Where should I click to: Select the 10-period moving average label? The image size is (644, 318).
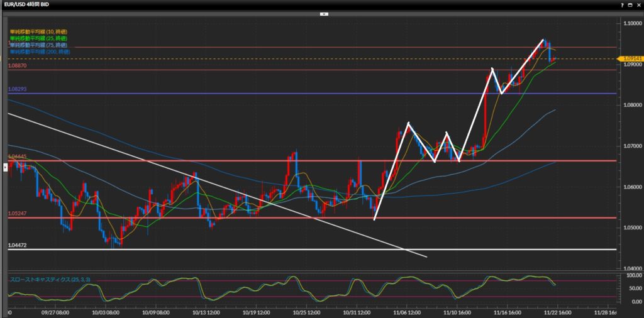coord(38,31)
